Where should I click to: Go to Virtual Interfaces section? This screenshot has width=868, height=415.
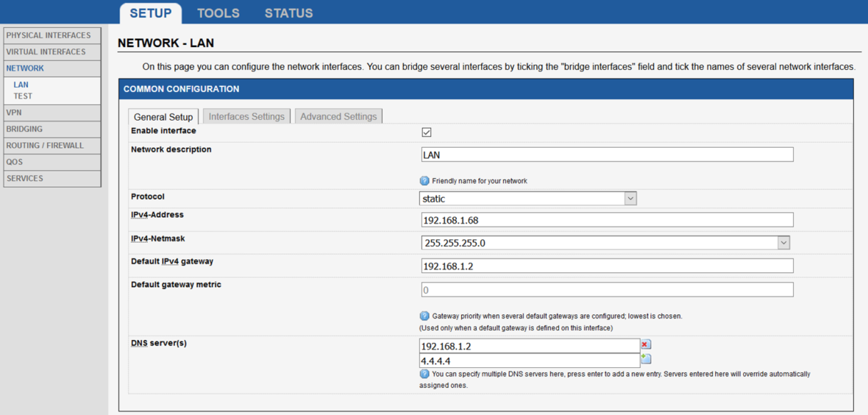pos(51,52)
